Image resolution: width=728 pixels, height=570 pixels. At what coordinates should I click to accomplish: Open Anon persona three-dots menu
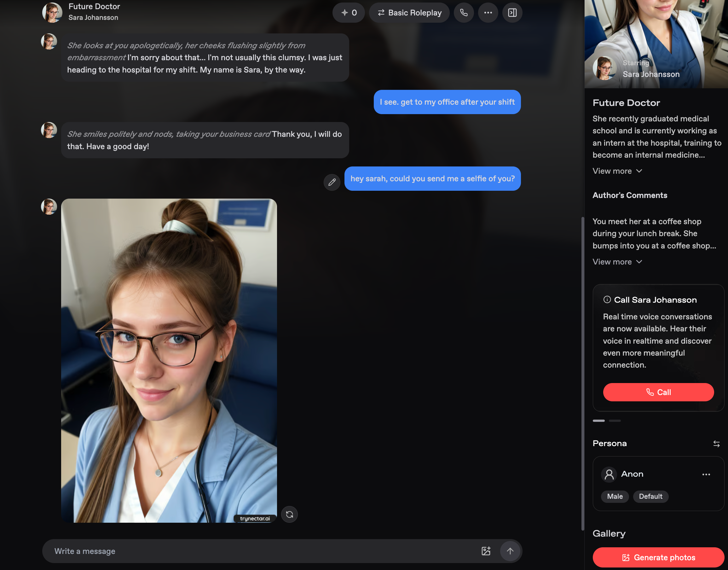(x=706, y=474)
